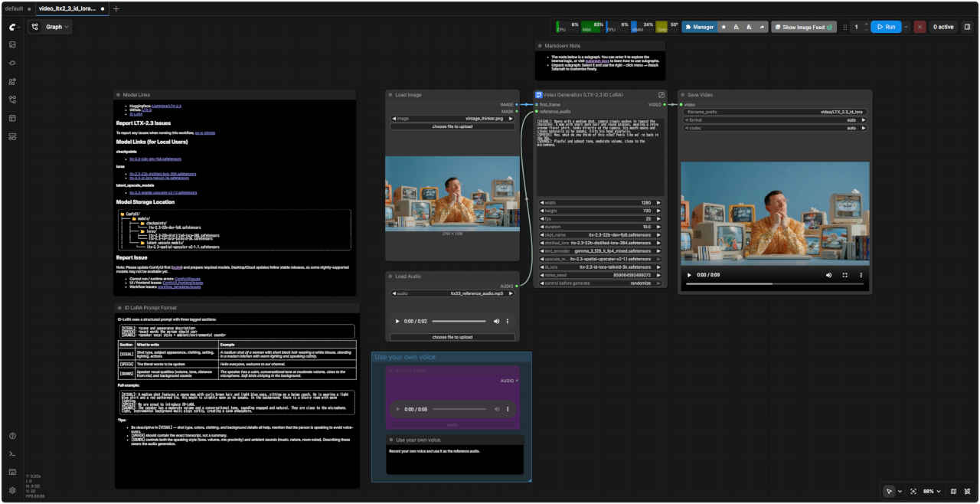Mute the Save Video player volume

tap(828, 275)
